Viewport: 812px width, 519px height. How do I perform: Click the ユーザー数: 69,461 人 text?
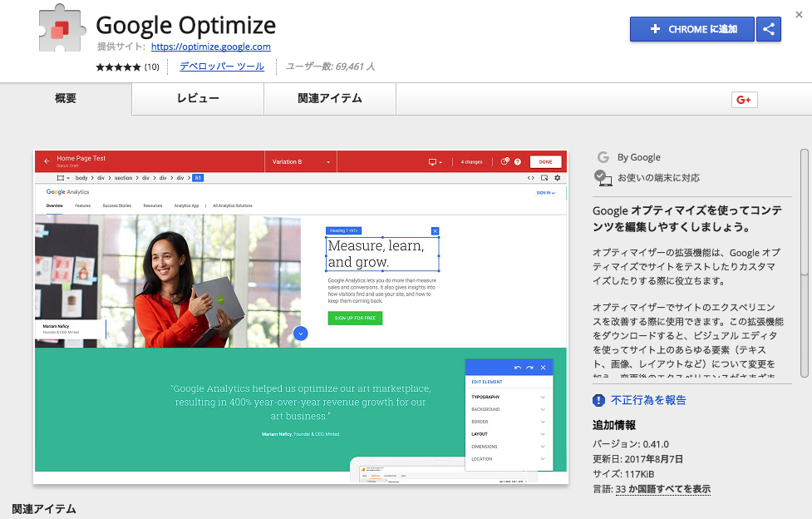coord(331,67)
